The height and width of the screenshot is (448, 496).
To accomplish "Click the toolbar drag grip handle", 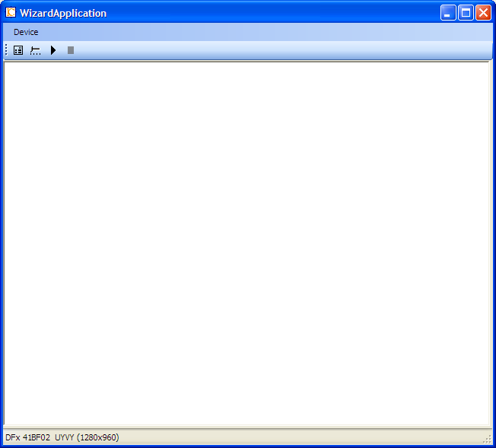I will 6,50.
